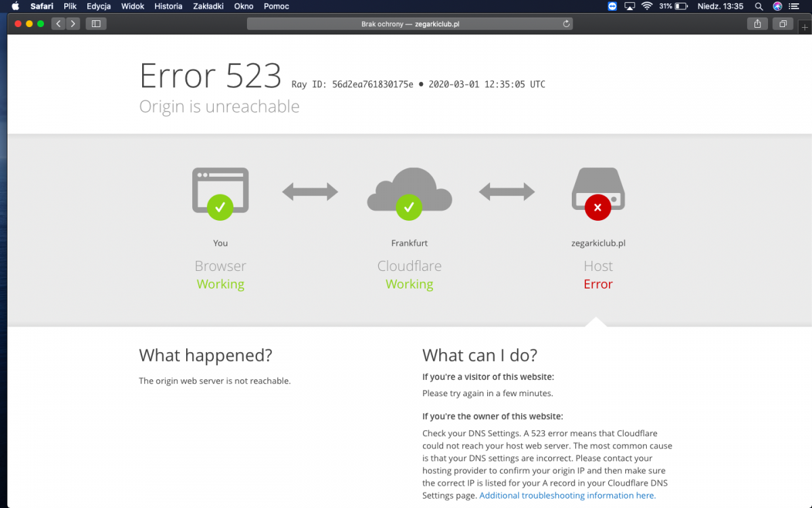812x508 pixels.
Task: Show the tab overview
Action: click(783, 24)
